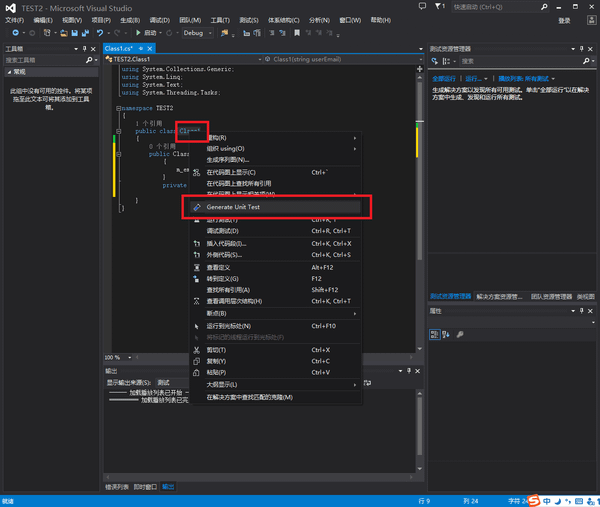Image resolution: width=600 pixels, height=507 pixels.
Task: Click the Sogou input method S icon
Action: 534,500
